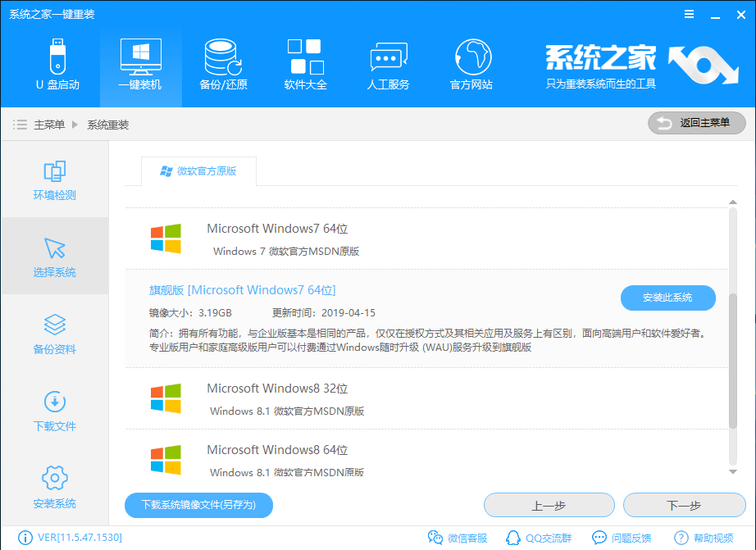This screenshot has width=756, height=550.
Task: Open 官方网站 official website globe icon
Action: pos(471,64)
